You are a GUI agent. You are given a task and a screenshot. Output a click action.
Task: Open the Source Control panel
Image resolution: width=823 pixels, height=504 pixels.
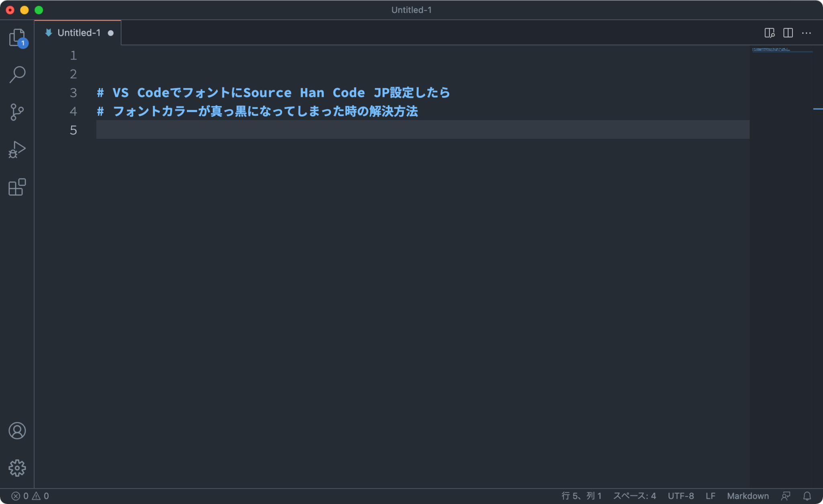tap(17, 112)
